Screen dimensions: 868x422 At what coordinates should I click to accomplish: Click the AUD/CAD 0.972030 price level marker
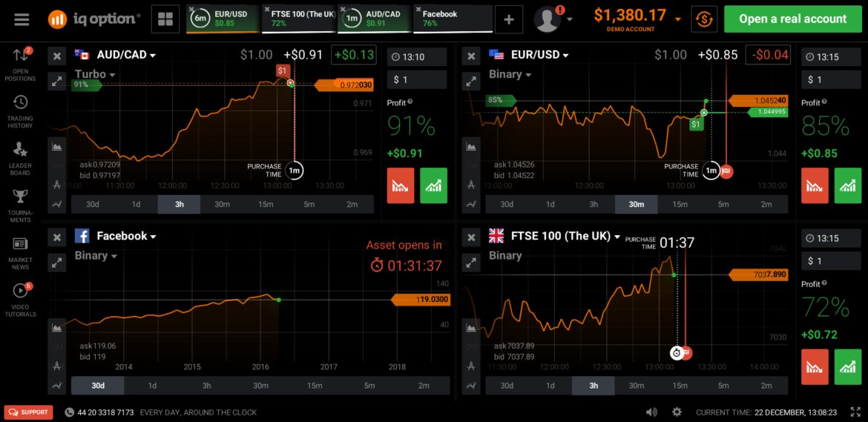point(343,85)
